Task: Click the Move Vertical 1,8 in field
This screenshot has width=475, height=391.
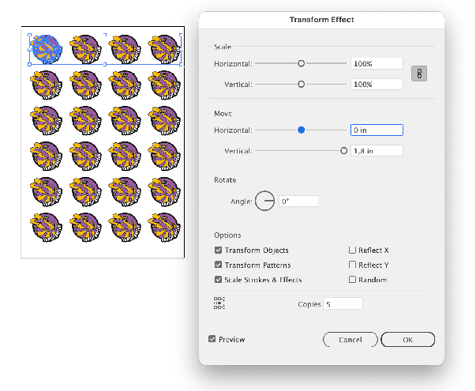Action: click(377, 151)
